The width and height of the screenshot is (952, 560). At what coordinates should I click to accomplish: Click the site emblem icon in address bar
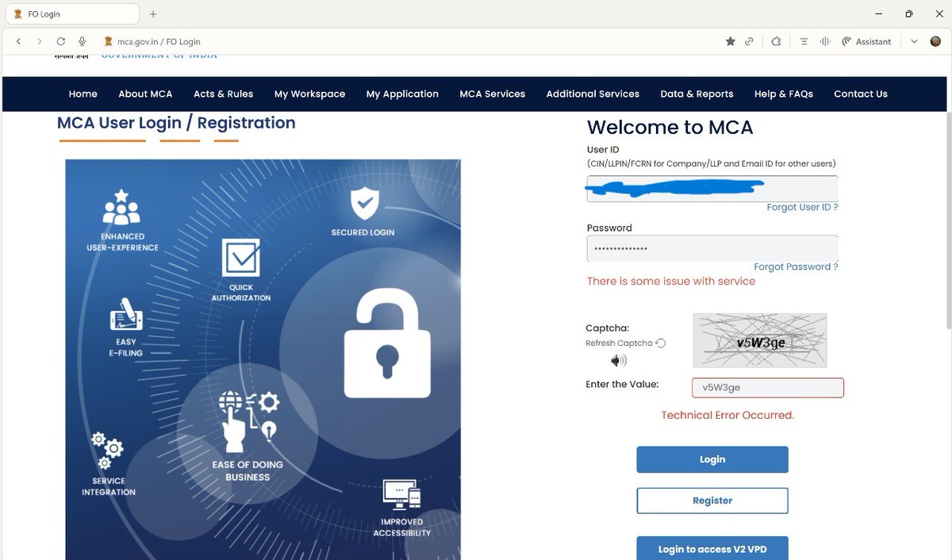(x=109, y=41)
